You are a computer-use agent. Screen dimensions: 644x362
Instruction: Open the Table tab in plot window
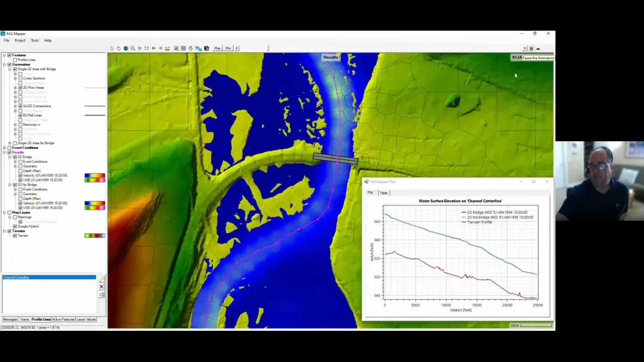(384, 193)
